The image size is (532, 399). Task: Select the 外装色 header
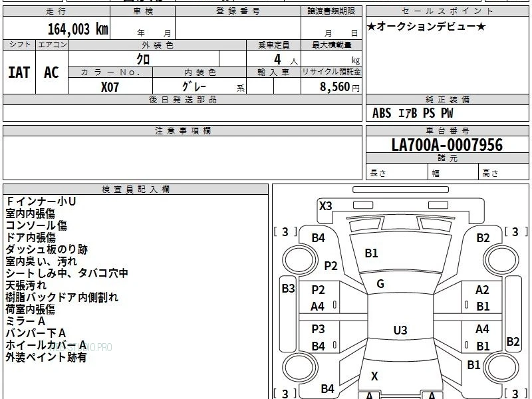(158, 45)
